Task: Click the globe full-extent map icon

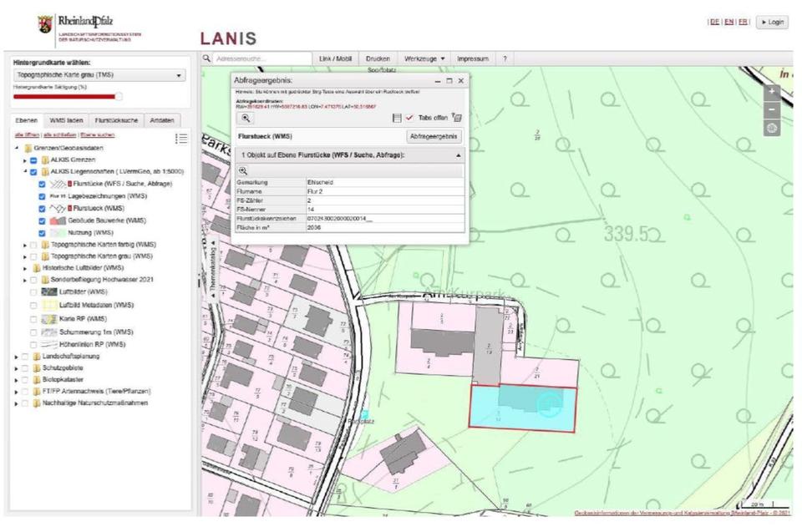Action: click(772, 129)
